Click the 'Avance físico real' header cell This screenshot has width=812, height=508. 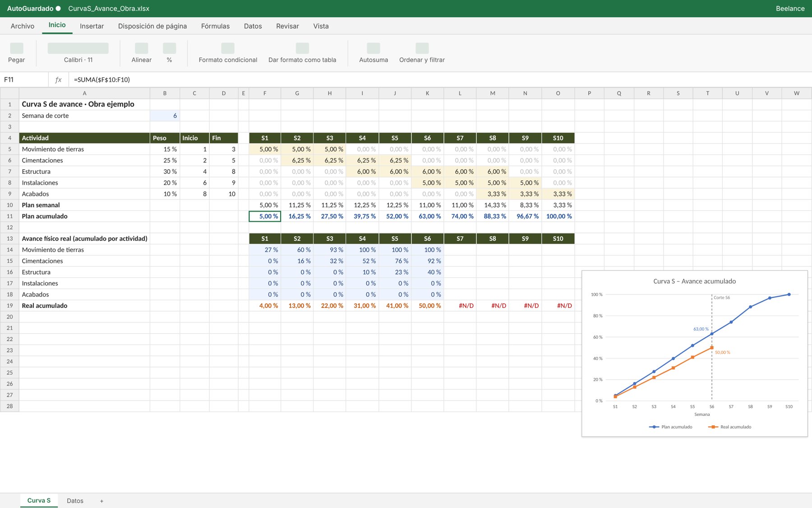tap(84, 238)
